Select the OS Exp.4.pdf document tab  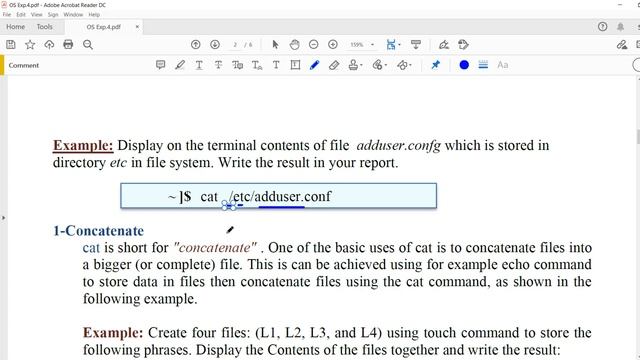tap(103, 27)
